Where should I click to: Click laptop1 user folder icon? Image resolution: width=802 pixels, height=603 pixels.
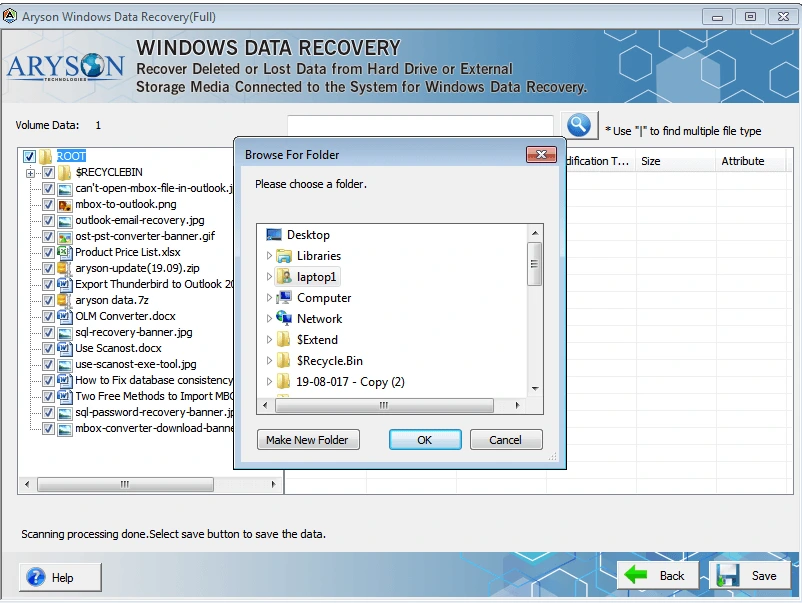(x=284, y=277)
